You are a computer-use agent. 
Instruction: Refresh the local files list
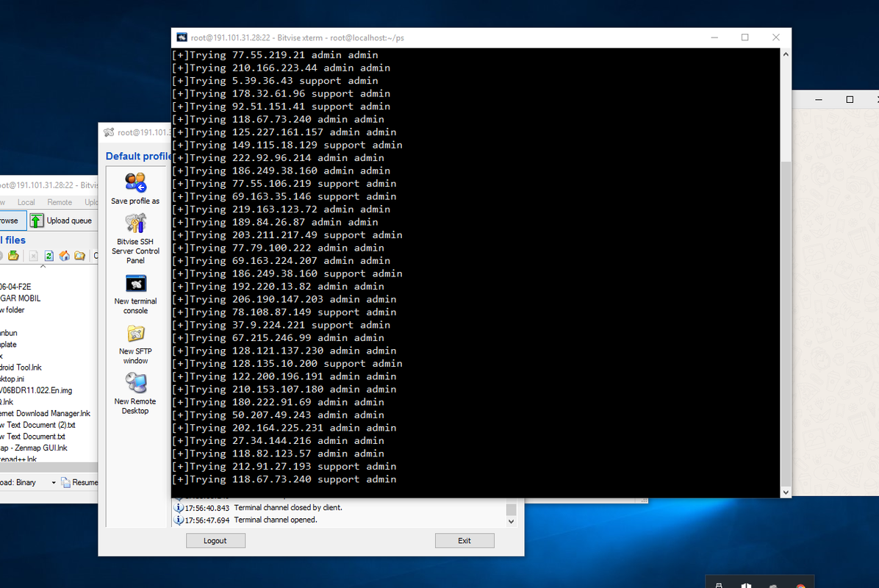(49, 254)
